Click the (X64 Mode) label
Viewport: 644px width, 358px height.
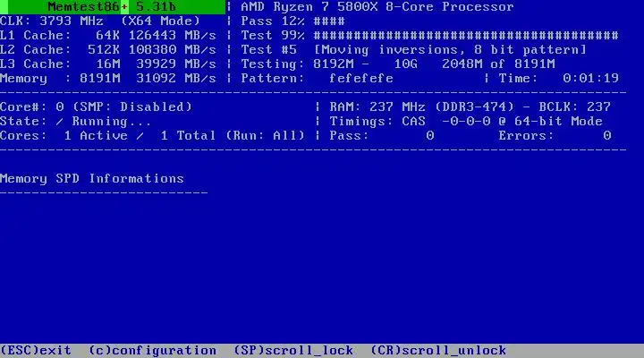[x=160, y=21]
